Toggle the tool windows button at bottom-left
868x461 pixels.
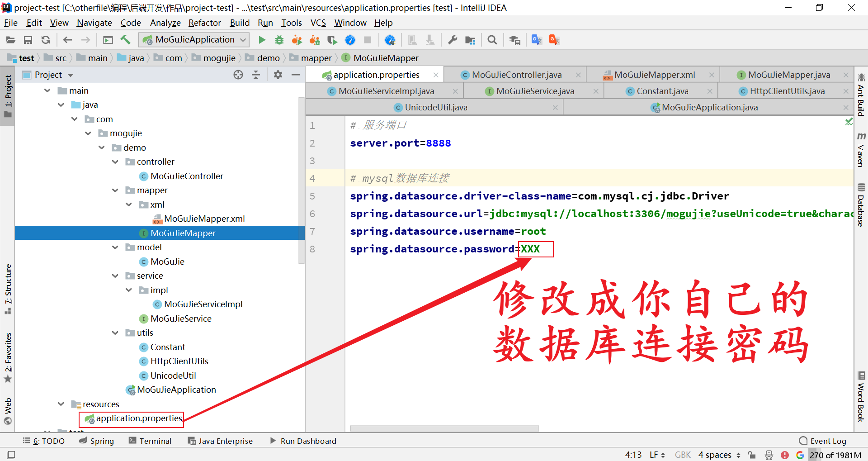point(11,455)
